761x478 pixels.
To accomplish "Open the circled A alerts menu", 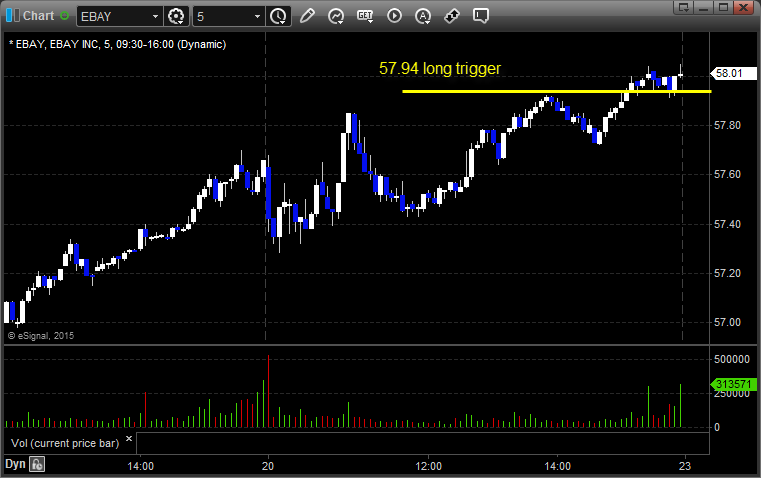I will 423,16.
